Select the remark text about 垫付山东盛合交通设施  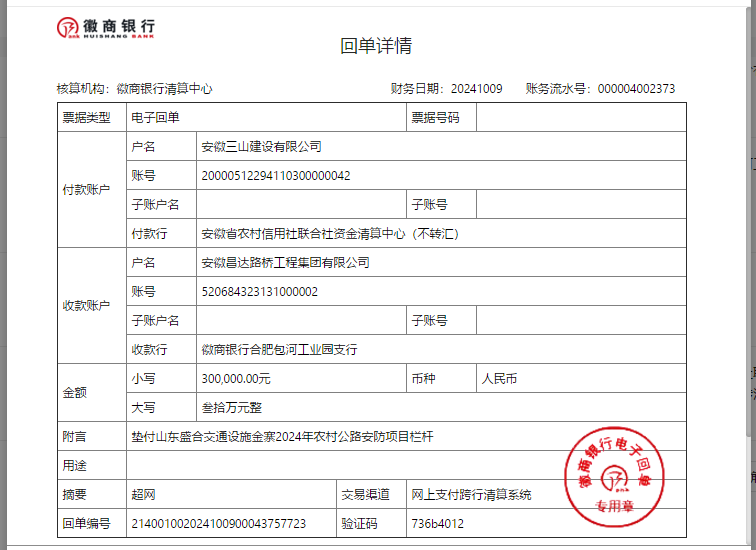tap(282, 437)
